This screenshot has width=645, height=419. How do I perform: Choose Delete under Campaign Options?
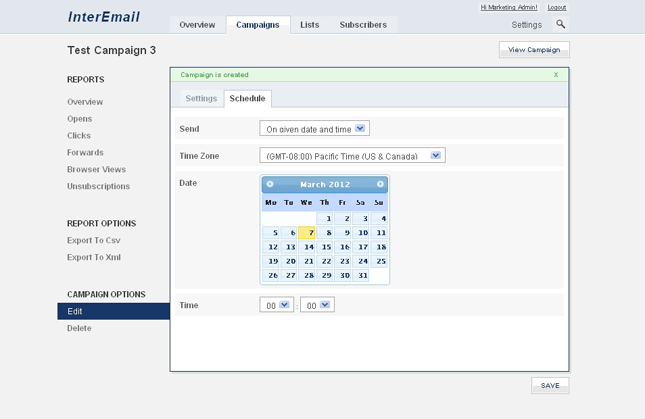79,328
